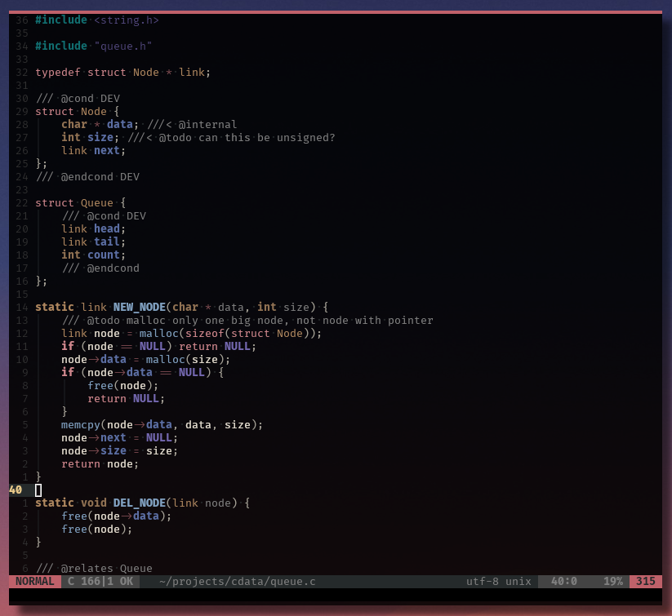The height and width of the screenshot is (616, 672).
Task: Click the 'utf-8 unix' encoding indicator
Action: pos(498,581)
